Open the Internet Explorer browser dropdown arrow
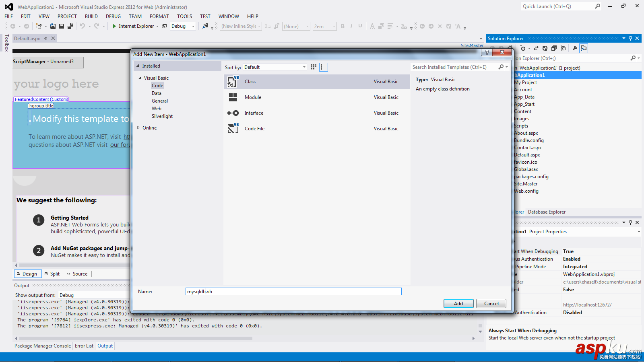 coord(157,26)
